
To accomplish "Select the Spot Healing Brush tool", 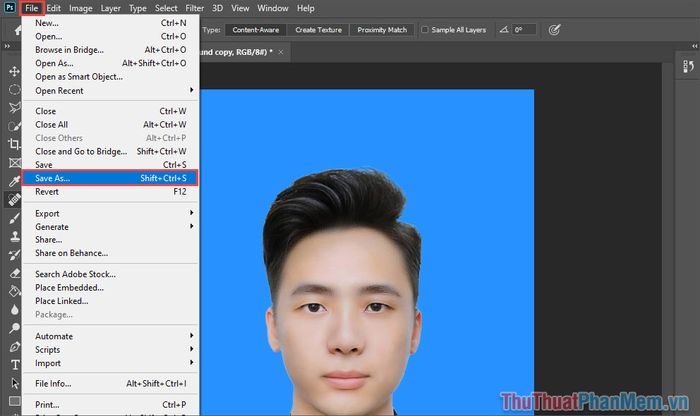I will [14, 199].
